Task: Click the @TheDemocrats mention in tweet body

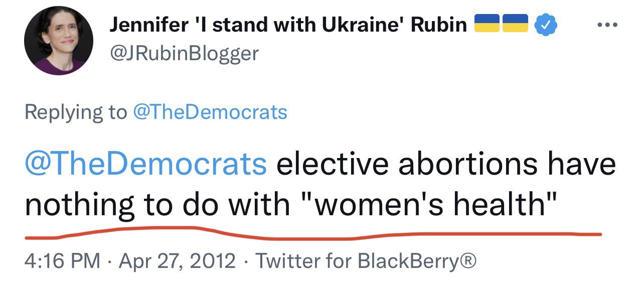Action: (145, 164)
